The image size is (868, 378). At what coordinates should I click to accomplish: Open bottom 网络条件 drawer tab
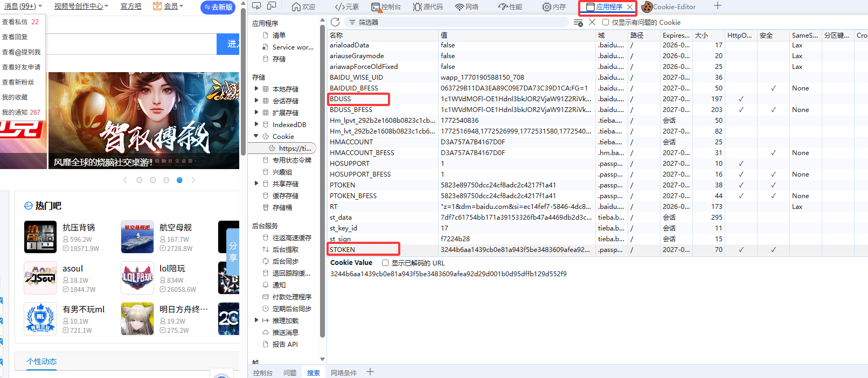pyautogui.click(x=344, y=373)
